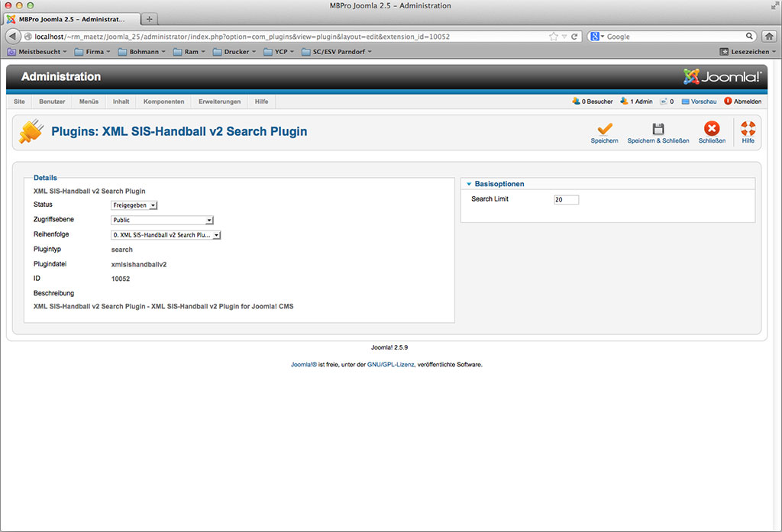Open YCP bookmark folder
Image resolution: width=782 pixels, height=532 pixels.
click(x=279, y=52)
